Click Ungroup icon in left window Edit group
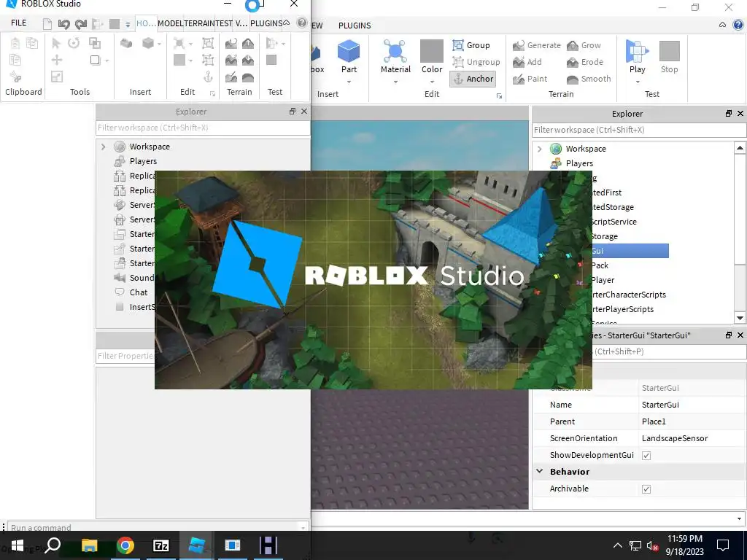The image size is (747, 560). (208, 60)
